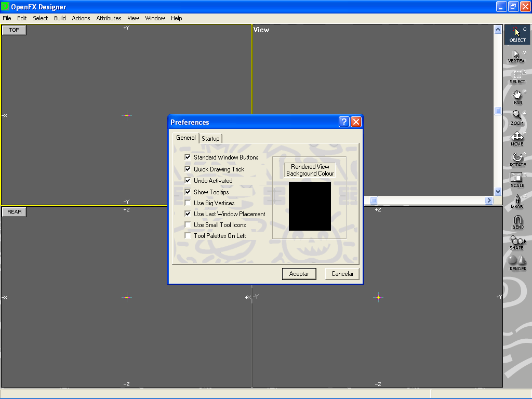Toggle Use Last Window Placement
Screen dimensions: 532x399
pyautogui.click(x=188, y=214)
